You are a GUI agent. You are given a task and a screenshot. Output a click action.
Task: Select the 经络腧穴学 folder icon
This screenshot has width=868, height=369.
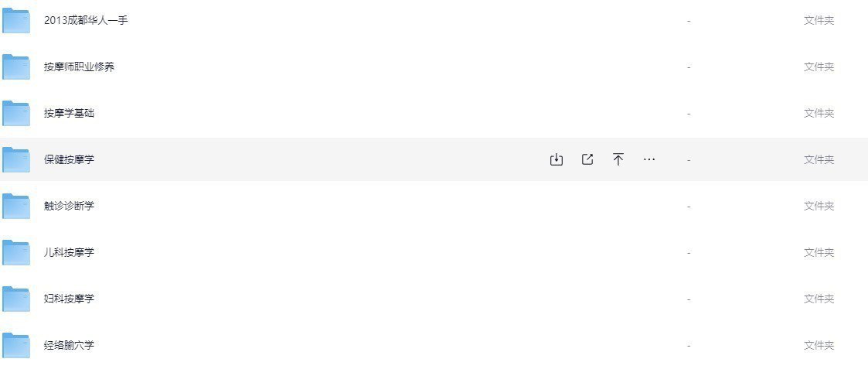[16, 345]
